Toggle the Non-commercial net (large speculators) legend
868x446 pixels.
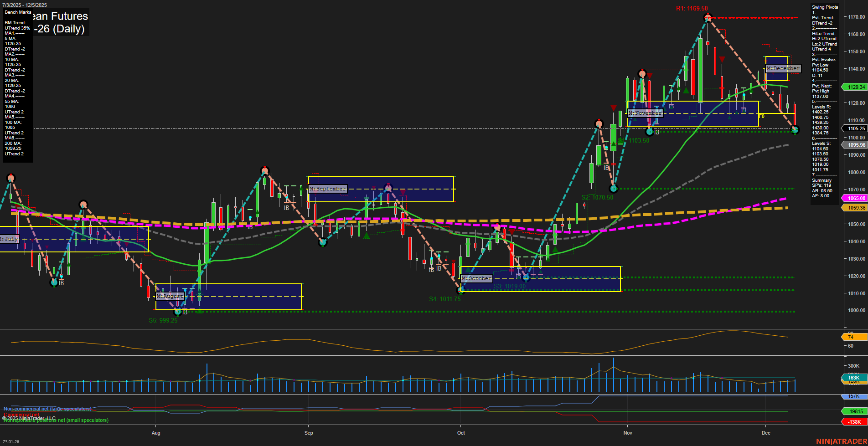point(47,408)
